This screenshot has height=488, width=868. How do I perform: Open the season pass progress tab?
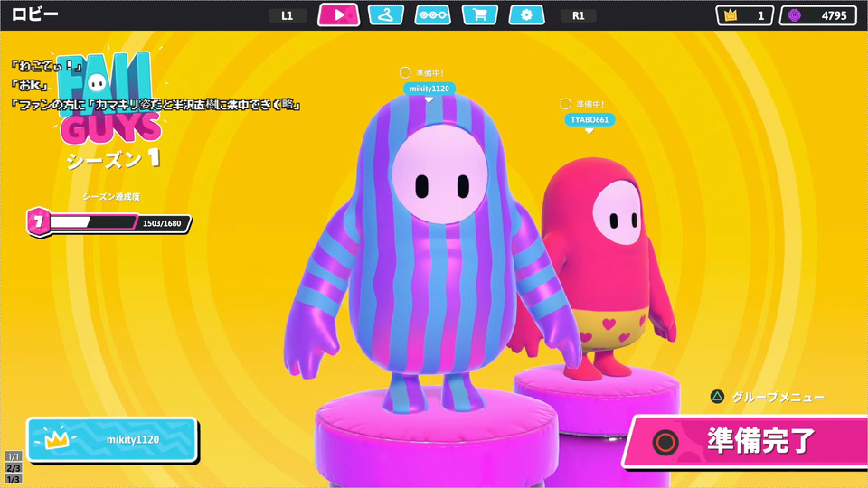432,15
